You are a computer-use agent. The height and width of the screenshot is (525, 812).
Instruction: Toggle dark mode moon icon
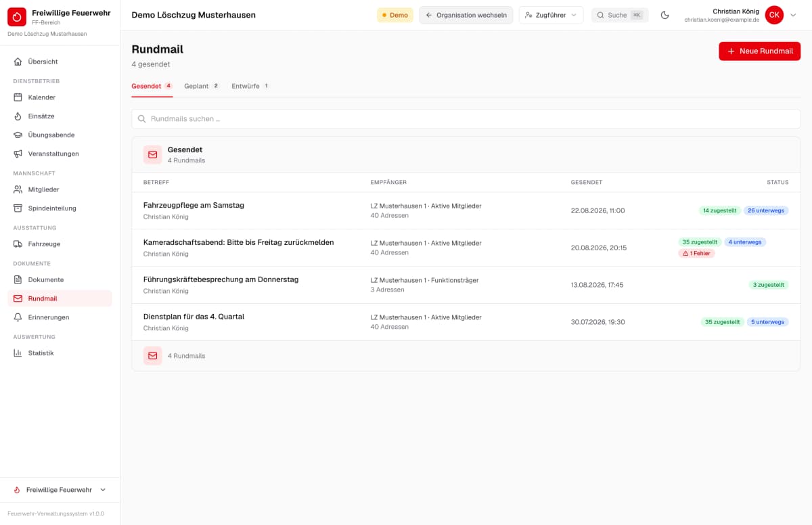tap(665, 15)
